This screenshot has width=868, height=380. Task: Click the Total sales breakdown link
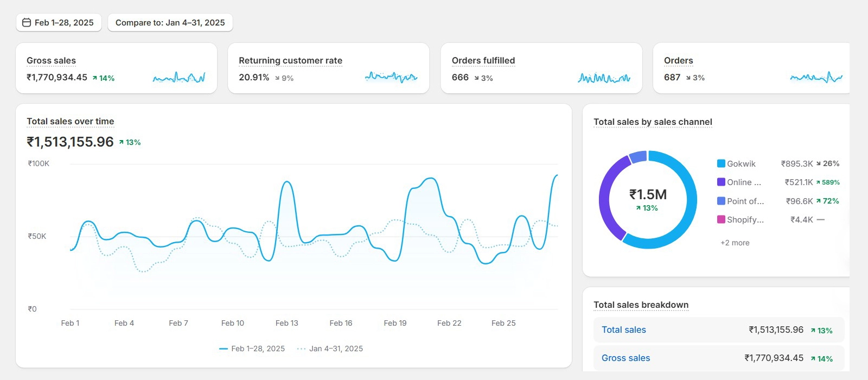[624, 330]
